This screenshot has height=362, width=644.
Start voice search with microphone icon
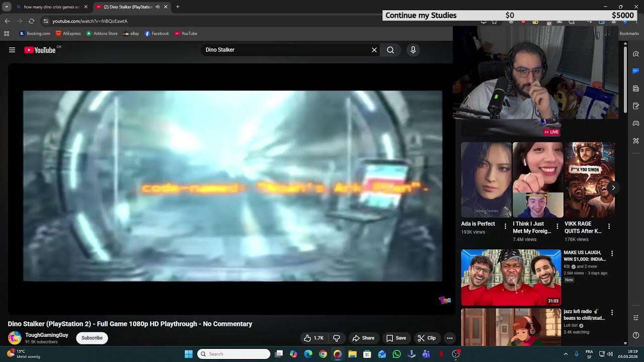(x=413, y=50)
